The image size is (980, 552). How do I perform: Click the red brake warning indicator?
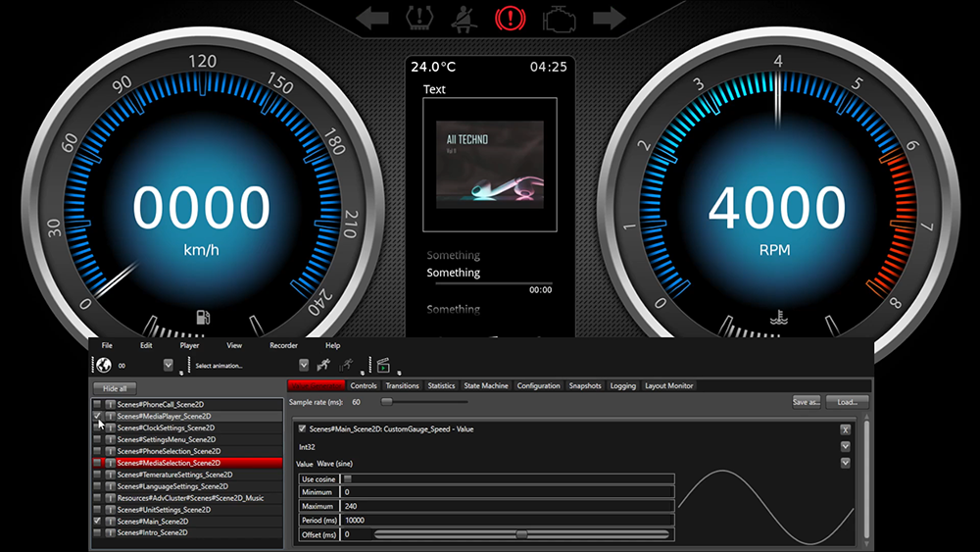click(509, 17)
